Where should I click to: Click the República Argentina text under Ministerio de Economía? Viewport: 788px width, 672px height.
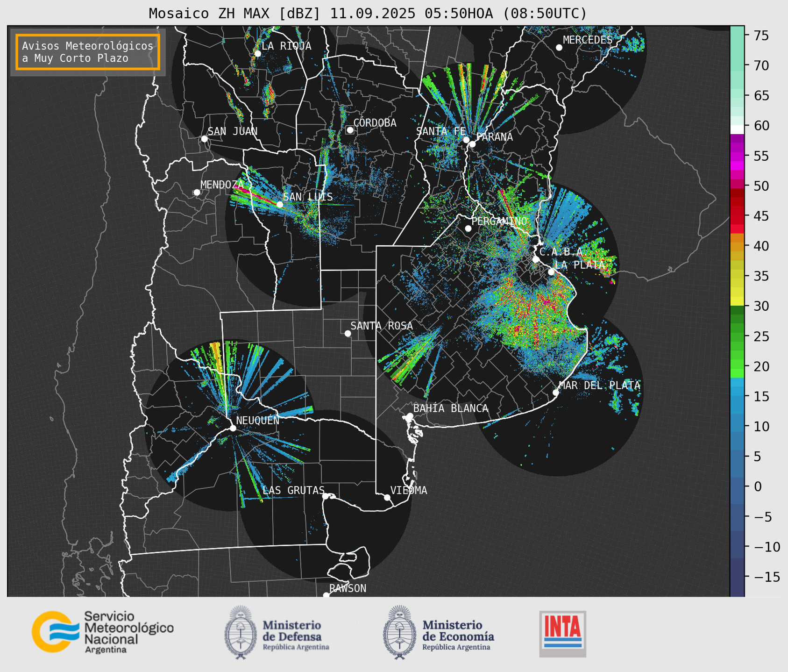coord(456,647)
